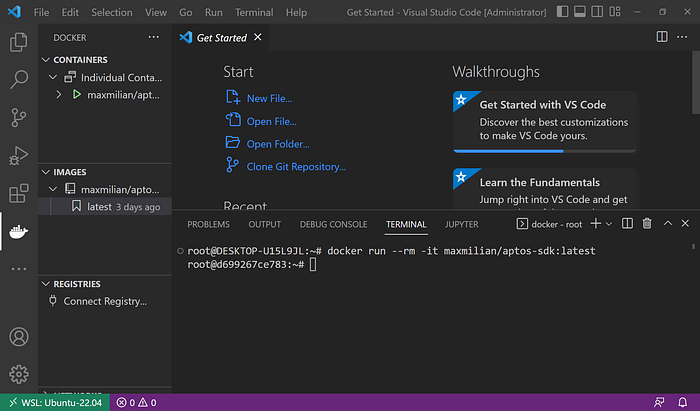The height and width of the screenshot is (411, 700).
Task: Open terminal launch profile dropdown arrow
Action: tap(608, 224)
